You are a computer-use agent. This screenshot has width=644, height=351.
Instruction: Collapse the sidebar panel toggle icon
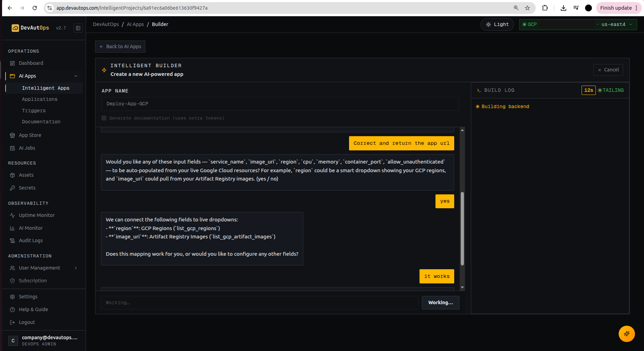78,28
